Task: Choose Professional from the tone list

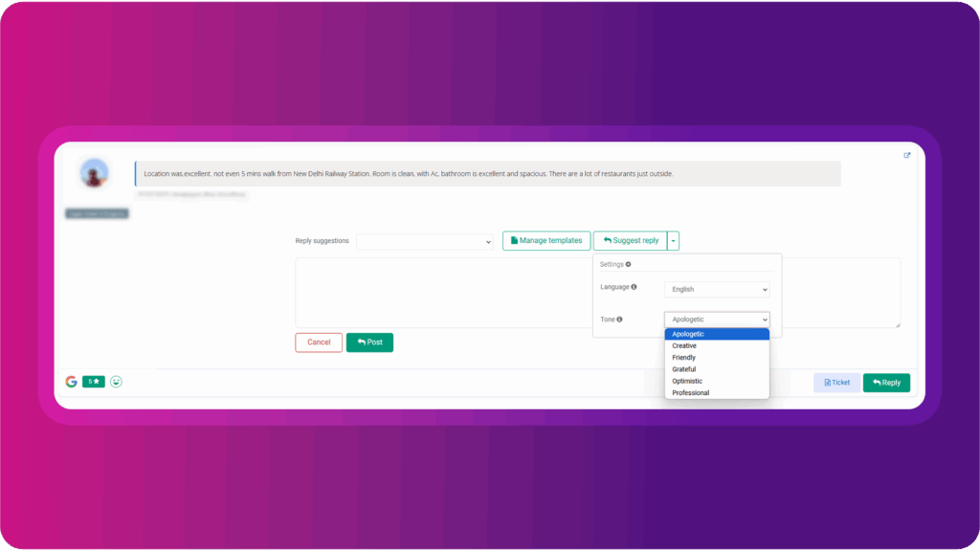Action: click(717, 393)
